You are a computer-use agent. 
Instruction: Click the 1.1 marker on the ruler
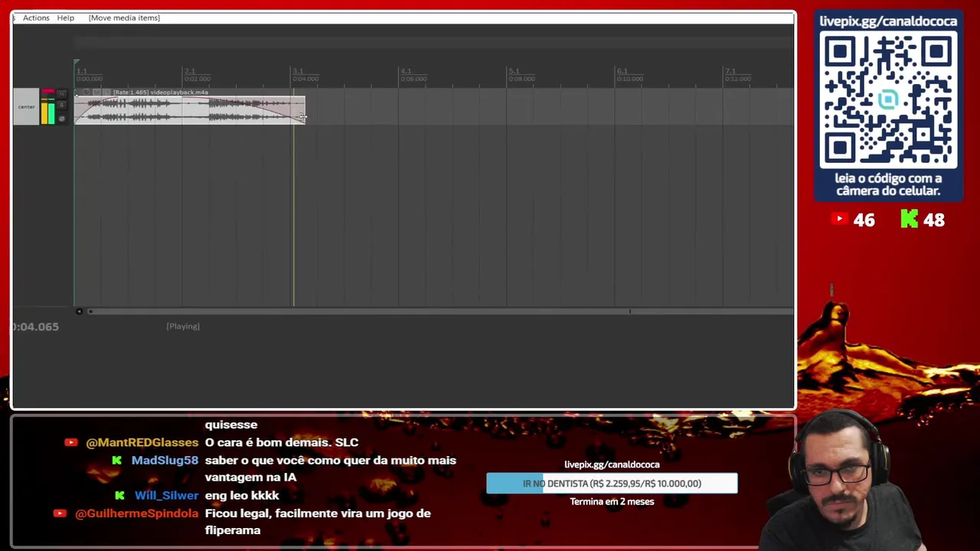coord(81,71)
